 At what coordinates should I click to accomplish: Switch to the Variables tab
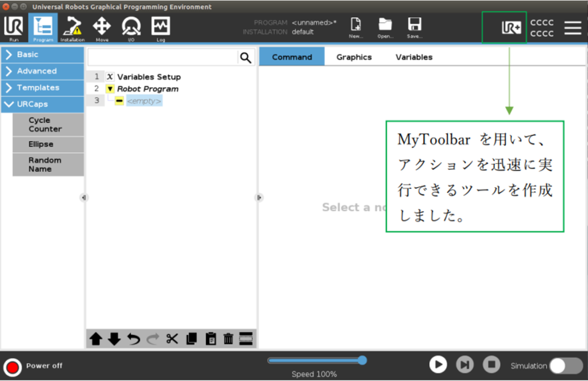pos(414,57)
